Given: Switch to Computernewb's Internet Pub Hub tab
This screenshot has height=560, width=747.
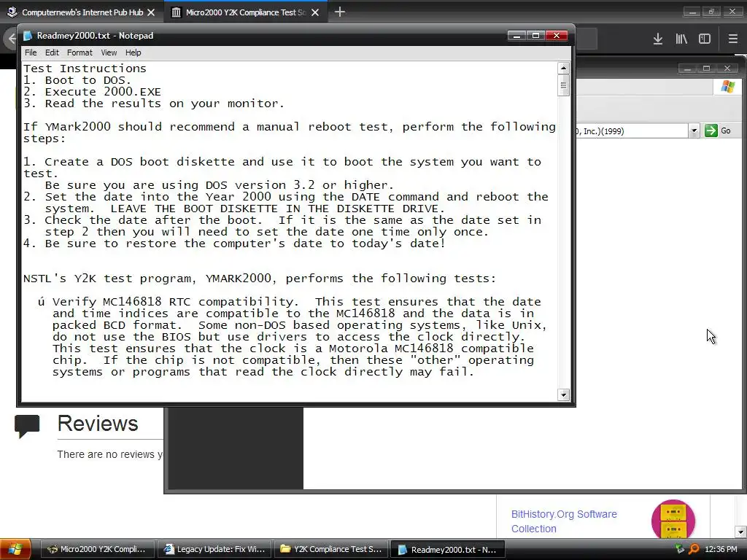Looking at the screenshot, I should tap(82, 12).
